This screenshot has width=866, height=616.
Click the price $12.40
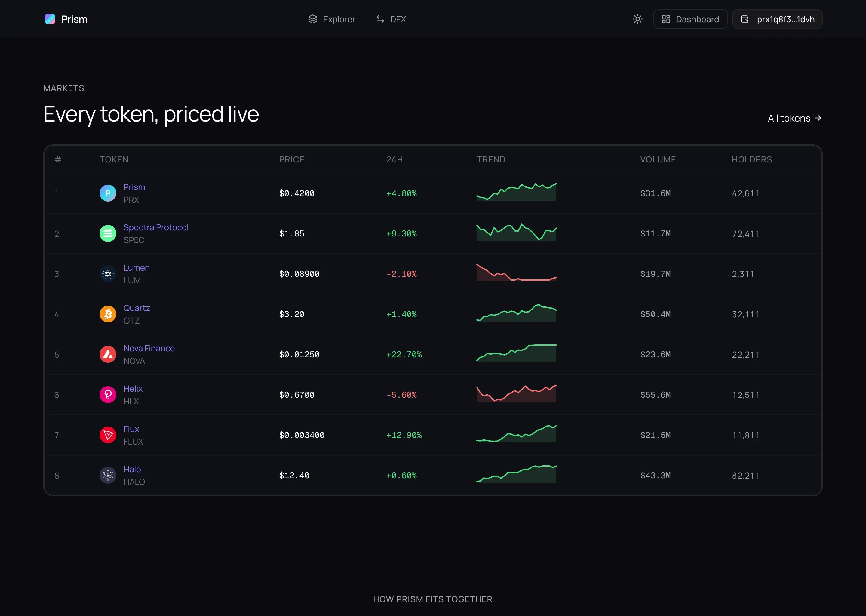[294, 475]
